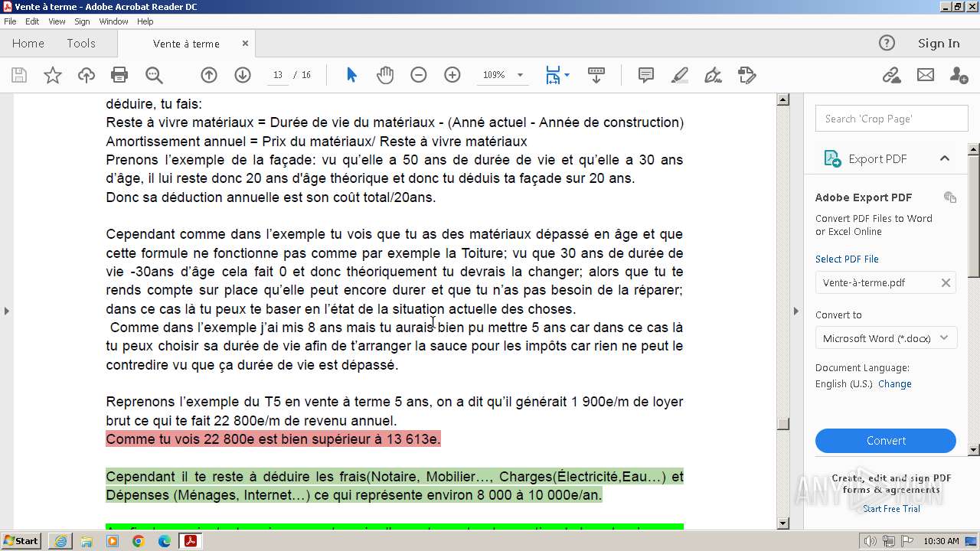Click the Acrobat Reader taskbar button
The width and height of the screenshot is (980, 551).
190,541
